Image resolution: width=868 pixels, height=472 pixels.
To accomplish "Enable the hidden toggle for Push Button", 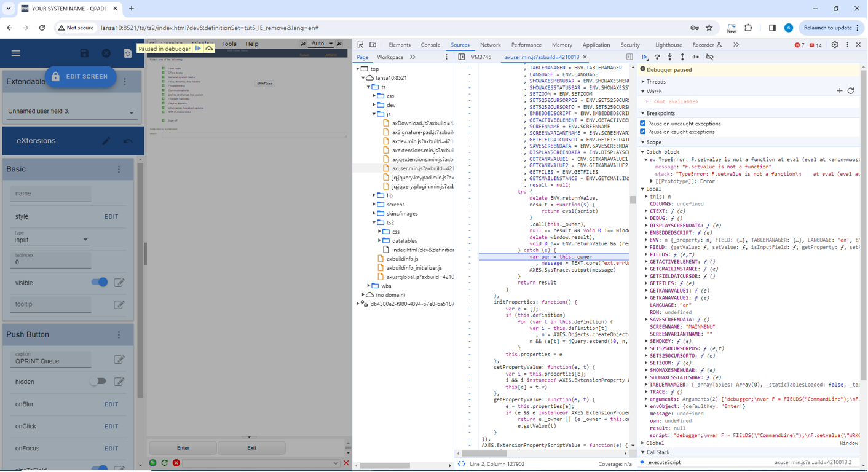I will point(98,382).
